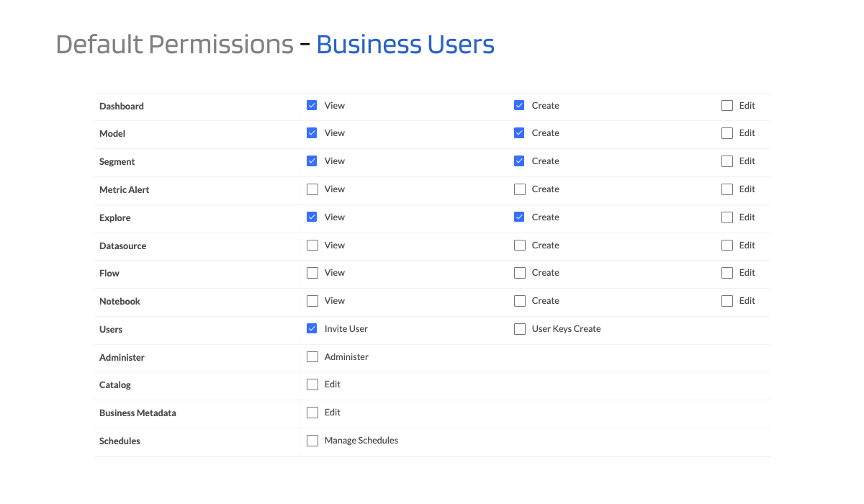Viewport: 864px width, 504px height.
Task: Enable Edit permission for Notebook
Action: pyautogui.click(x=726, y=301)
